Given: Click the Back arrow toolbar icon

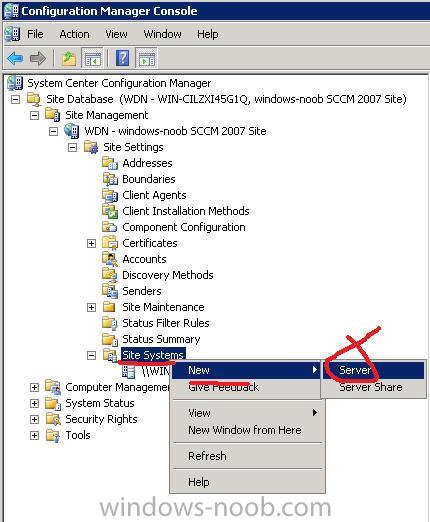Looking at the screenshot, I should click(x=15, y=58).
